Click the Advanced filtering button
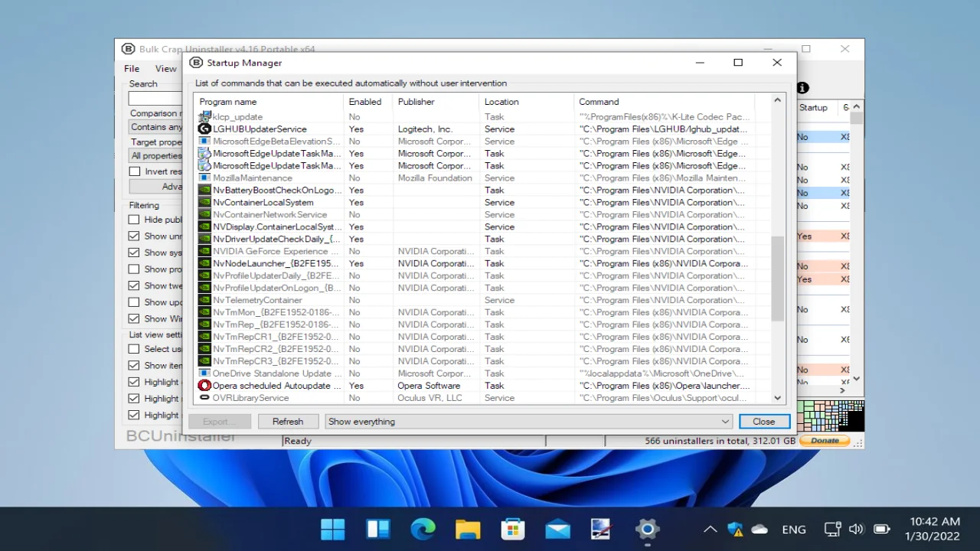Image resolution: width=980 pixels, height=551 pixels. pyautogui.click(x=156, y=186)
